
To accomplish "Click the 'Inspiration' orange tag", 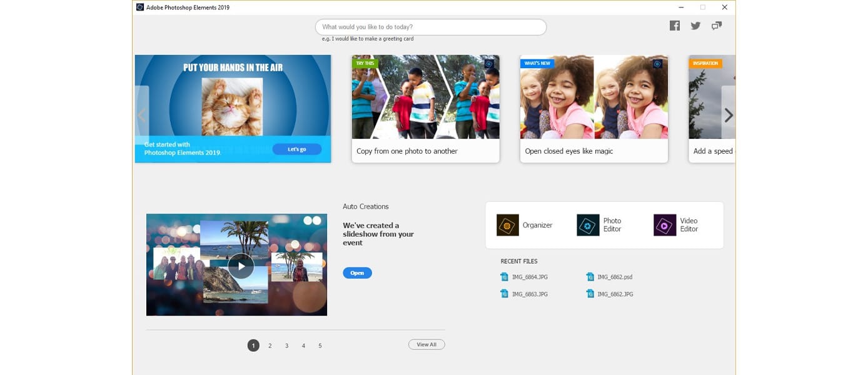I will click(705, 63).
